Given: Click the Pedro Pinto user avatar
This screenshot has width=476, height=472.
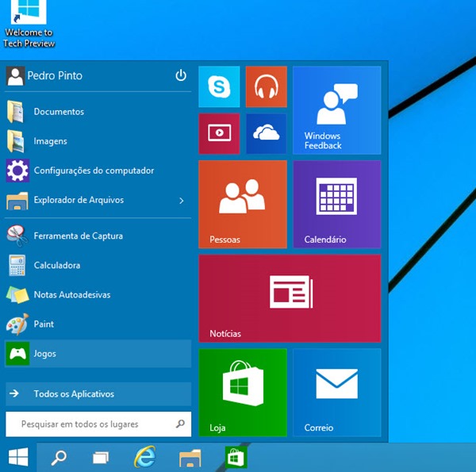Looking at the screenshot, I should tap(15, 75).
